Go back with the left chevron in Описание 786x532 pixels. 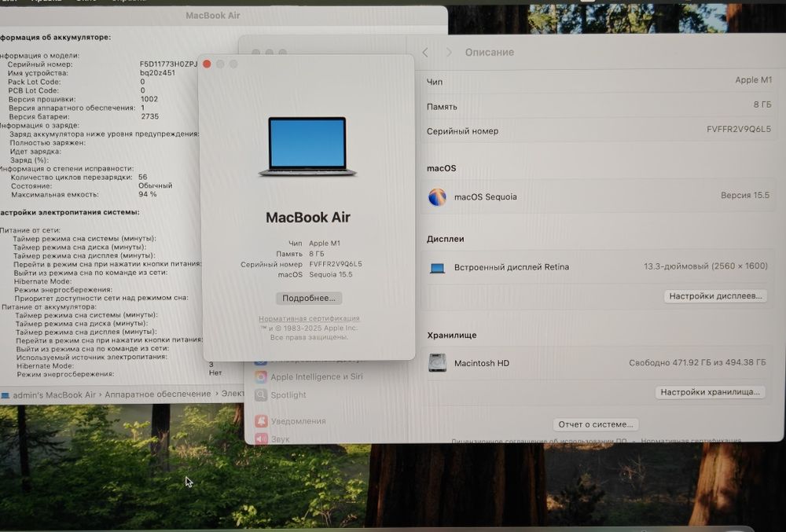tap(425, 52)
